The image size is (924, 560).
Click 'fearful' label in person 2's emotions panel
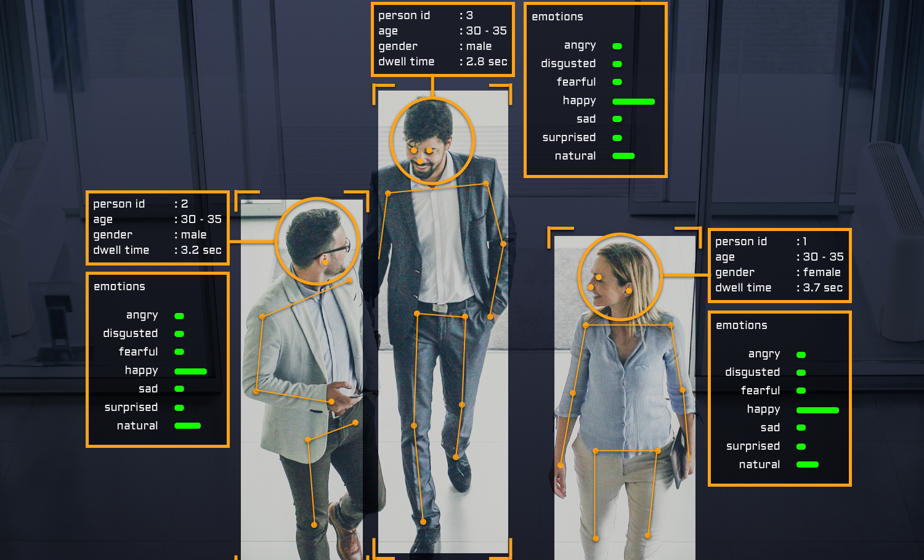[139, 352]
